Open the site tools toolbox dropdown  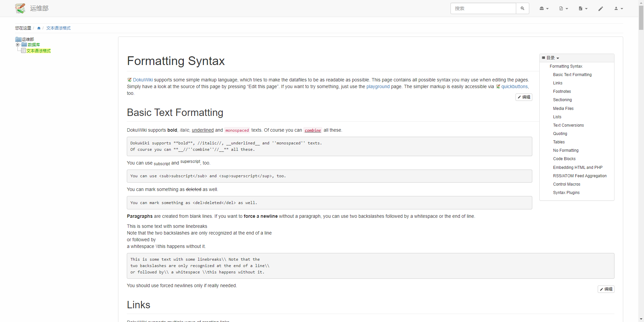tap(544, 8)
